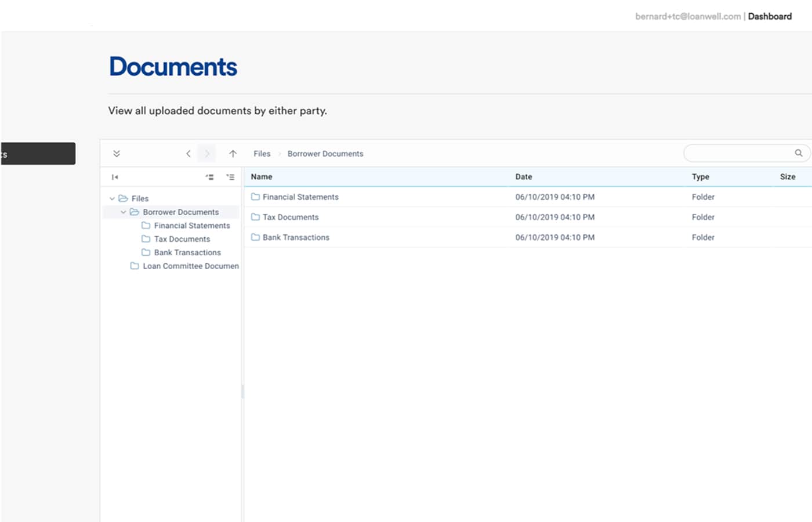Click the date of Financial Statements row
812x522 pixels.
coord(555,197)
